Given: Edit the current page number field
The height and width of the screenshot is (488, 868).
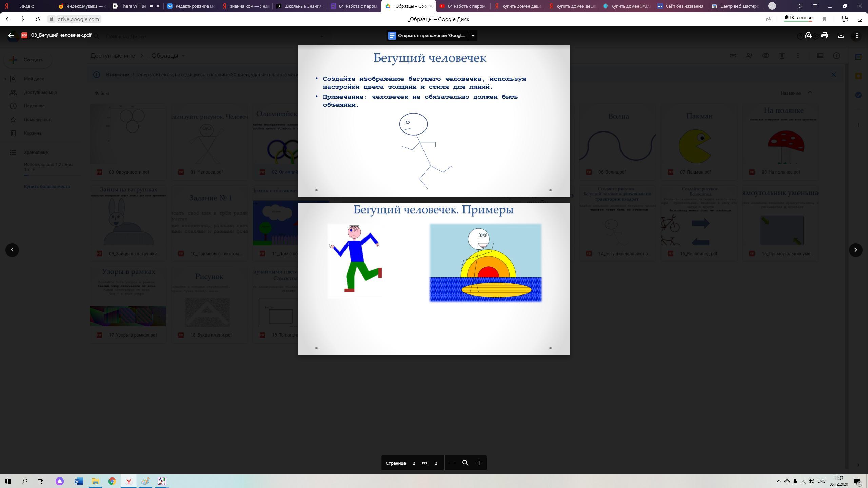Looking at the screenshot, I should (x=414, y=463).
